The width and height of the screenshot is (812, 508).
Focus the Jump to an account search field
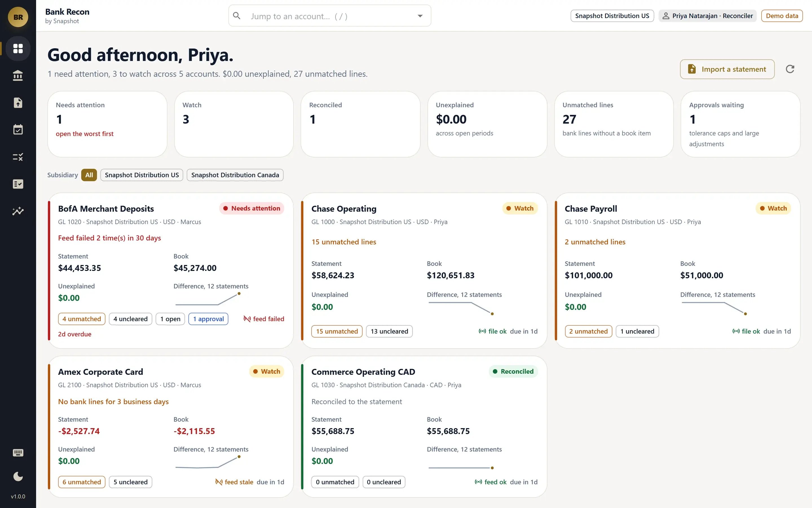point(330,16)
